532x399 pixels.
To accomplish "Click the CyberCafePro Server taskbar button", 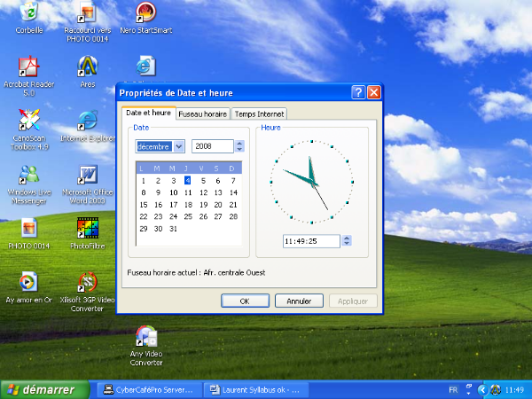I will 148,389.
